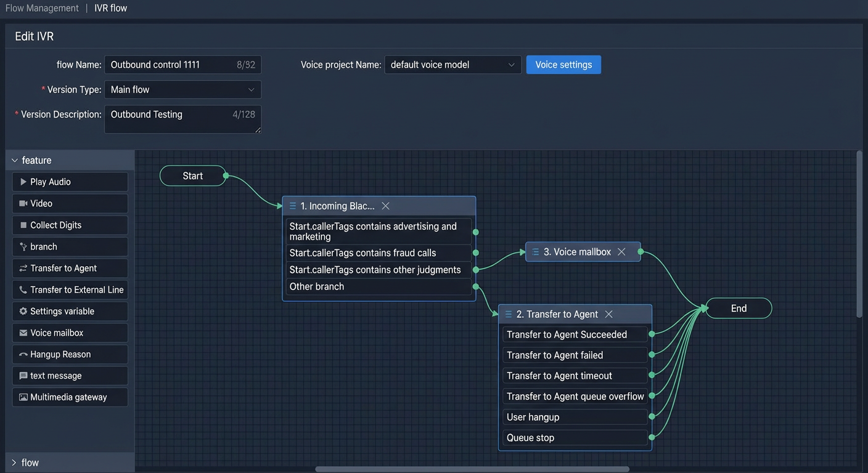Click the Voice settings button
The height and width of the screenshot is (473, 868).
(563, 65)
